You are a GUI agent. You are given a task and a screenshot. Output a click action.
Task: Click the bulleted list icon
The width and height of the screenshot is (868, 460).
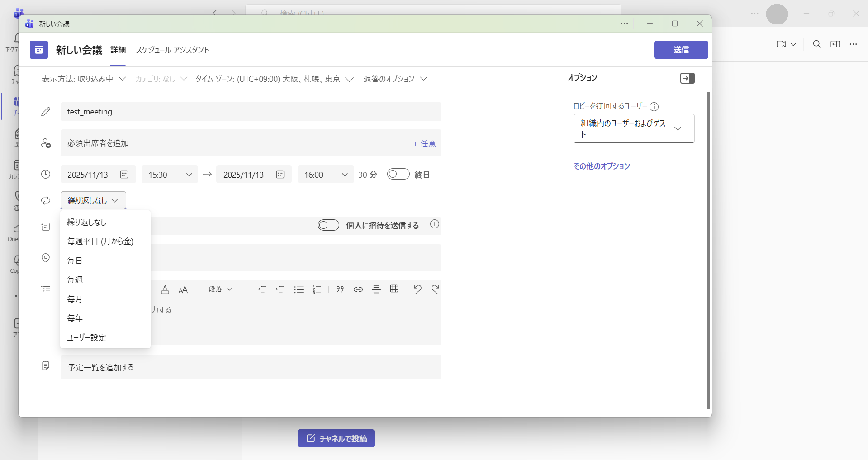point(299,289)
